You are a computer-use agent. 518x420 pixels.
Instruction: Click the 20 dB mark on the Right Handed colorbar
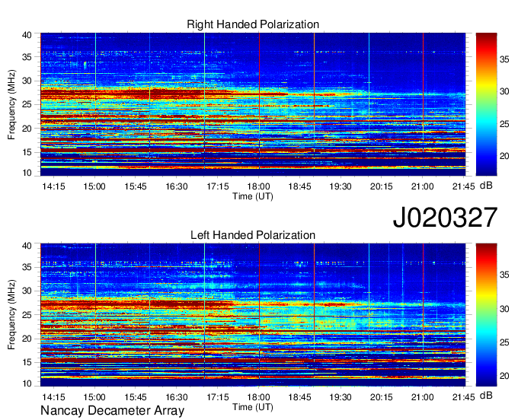point(504,156)
